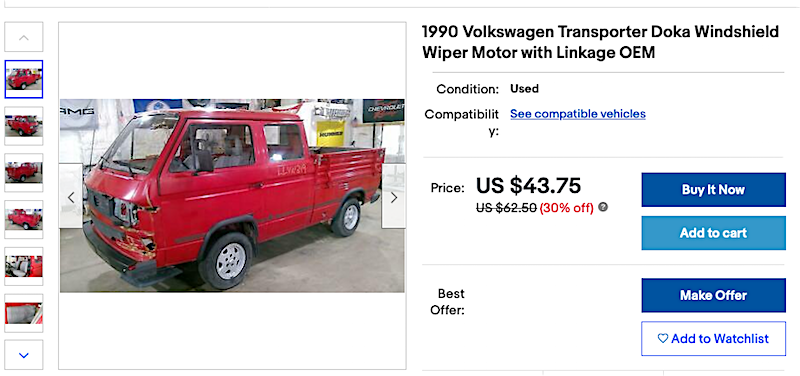Select the sixth thumbnail in the strip
Viewport: 800px width, 376px height.
tap(24, 313)
